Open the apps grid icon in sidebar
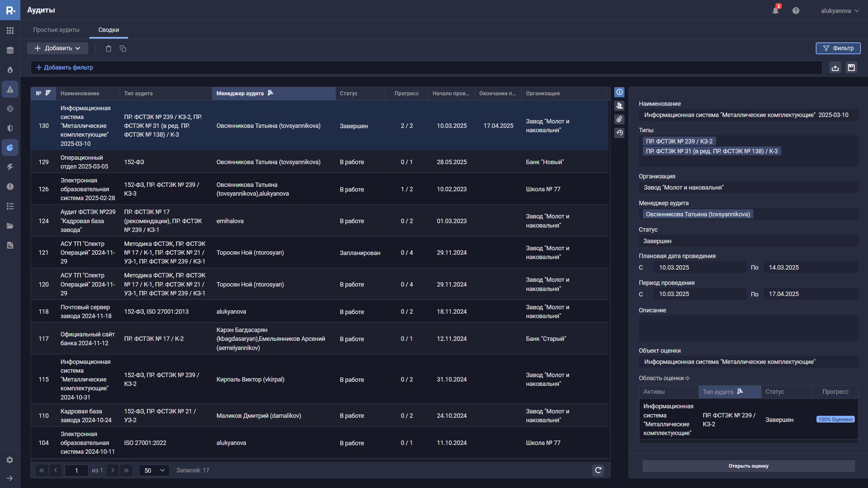 point(10,31)
